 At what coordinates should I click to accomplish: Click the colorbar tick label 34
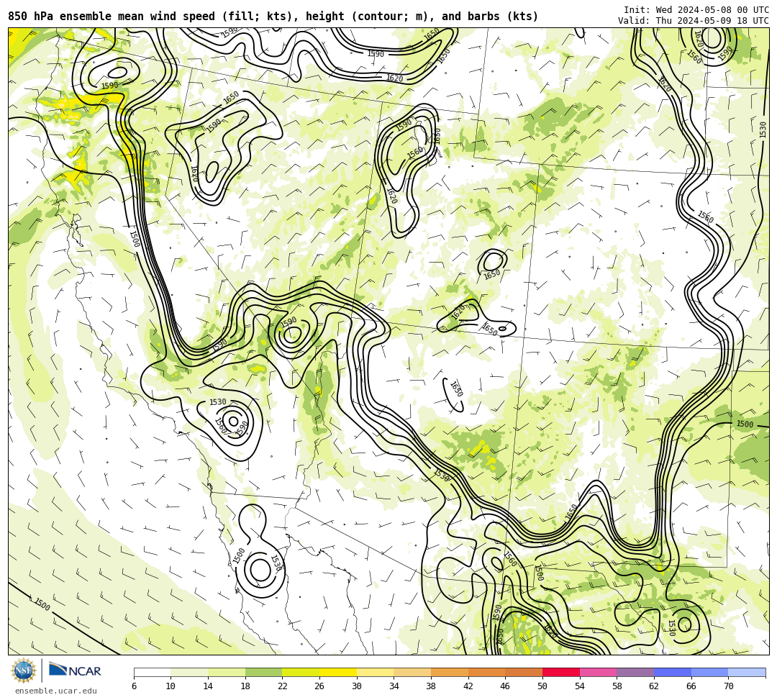pos(394,686)
